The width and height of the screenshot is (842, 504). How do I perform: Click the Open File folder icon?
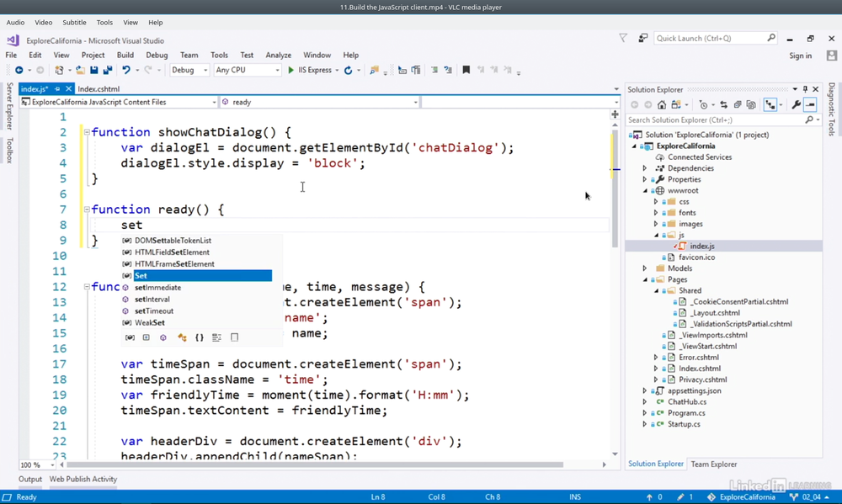[80, 71]
